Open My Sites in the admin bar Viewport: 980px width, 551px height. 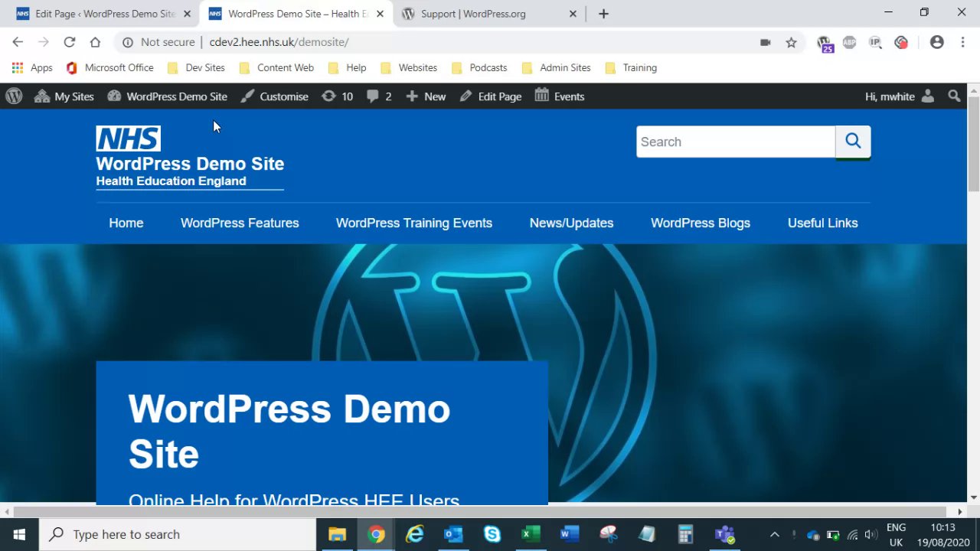click(64, 96)
